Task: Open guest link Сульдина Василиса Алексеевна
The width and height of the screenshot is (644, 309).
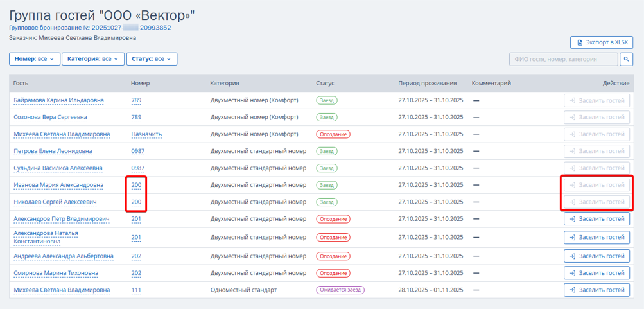Action: [58, 168]
